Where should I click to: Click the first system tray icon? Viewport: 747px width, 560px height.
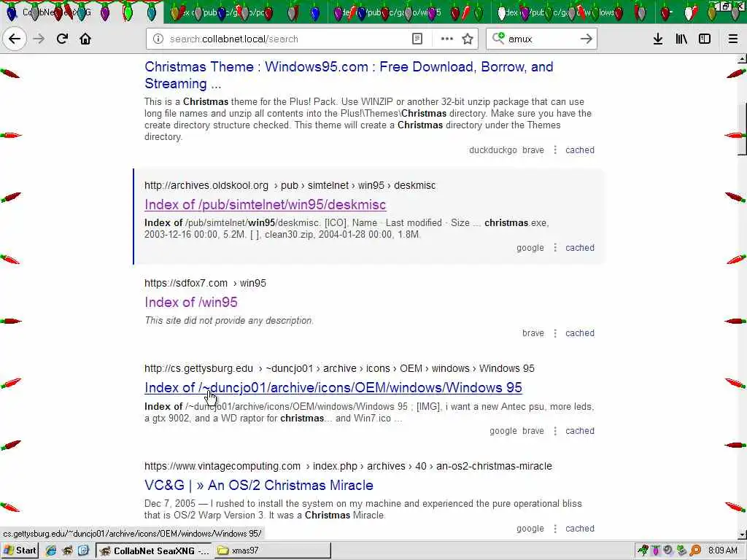[x=643, y=551]
